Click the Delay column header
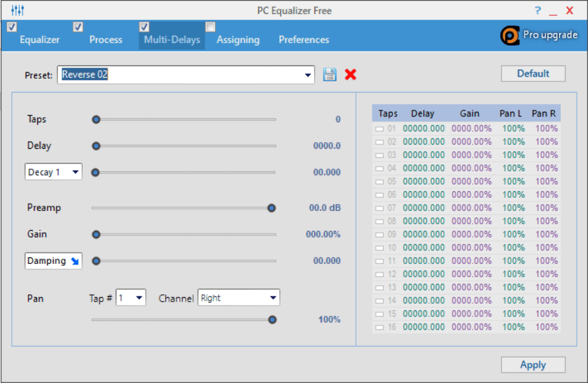This screenshot has width=588, height=383. click(423, 114)
